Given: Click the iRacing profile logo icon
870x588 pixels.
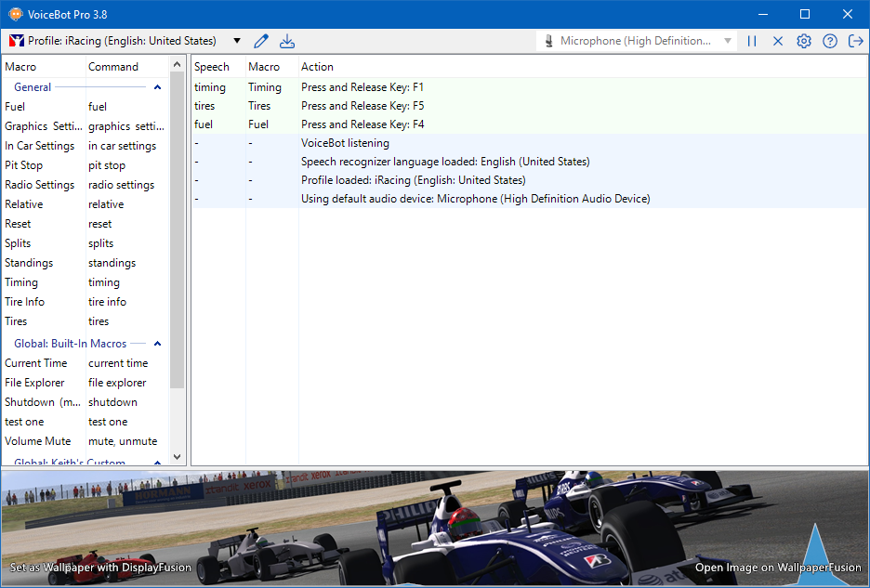Looking at the screenshot, I should (x=16, y=41).
